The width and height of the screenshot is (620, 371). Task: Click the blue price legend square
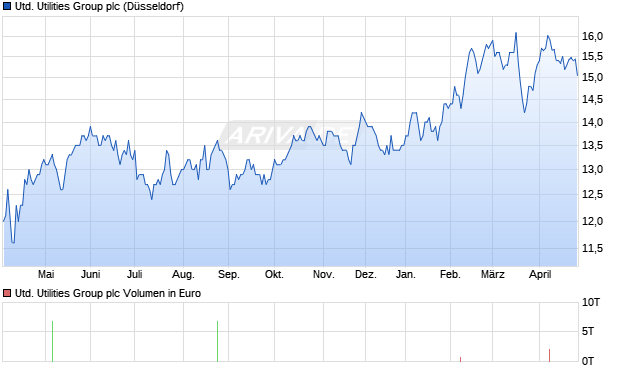click(x=7, y=6)
